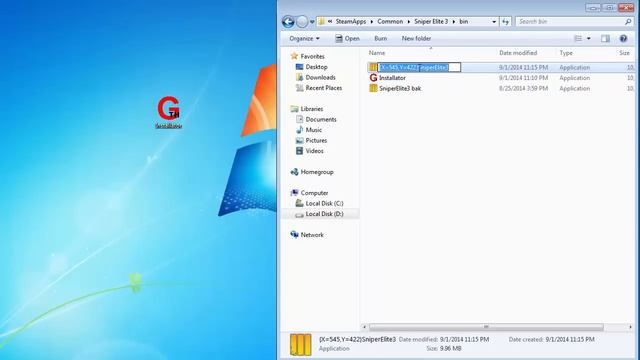
Task: Open Help with the question mark icon
Action: pos(623,38)
